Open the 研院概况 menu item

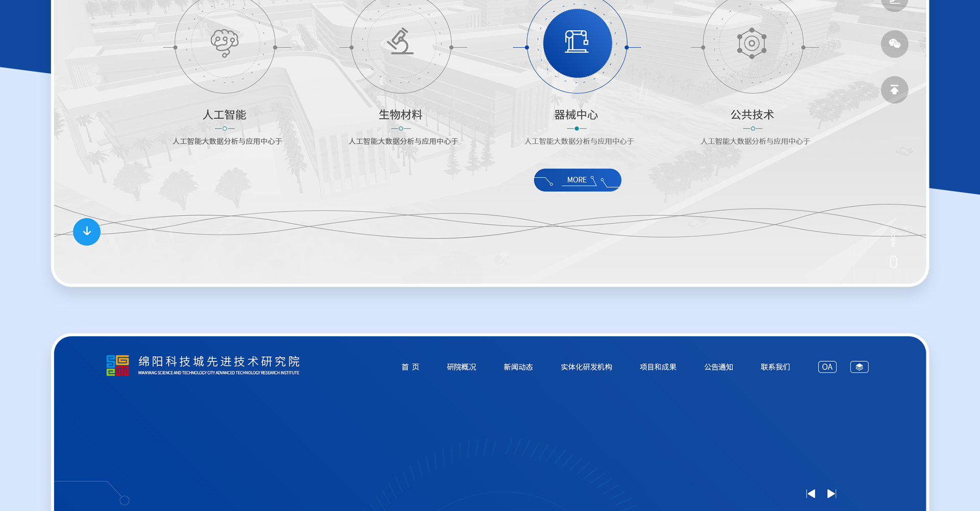pos(461,367)
